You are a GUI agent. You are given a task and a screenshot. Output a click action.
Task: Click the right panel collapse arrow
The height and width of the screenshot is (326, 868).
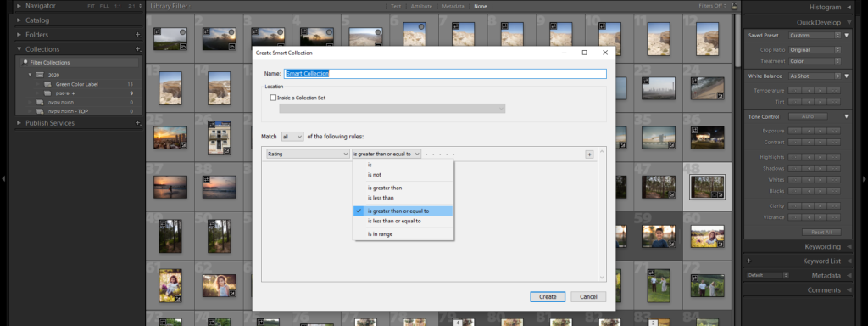865,179
